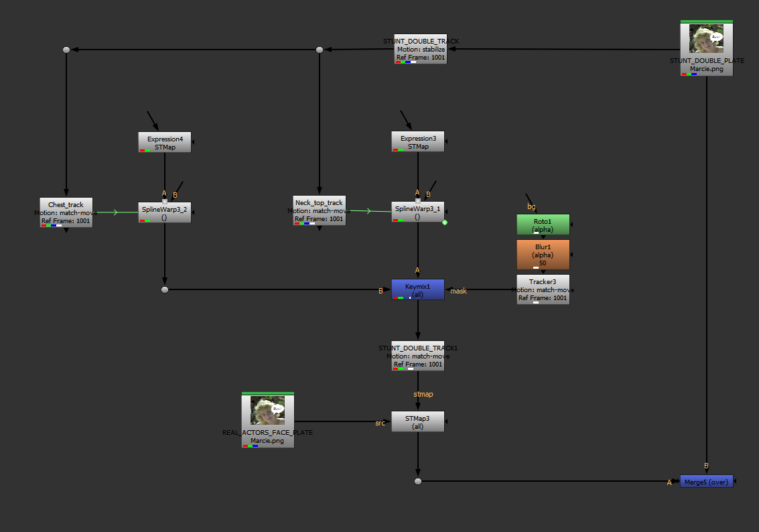
Task: Click the stmap pipe label above STMap3
Action: [423, 394]
